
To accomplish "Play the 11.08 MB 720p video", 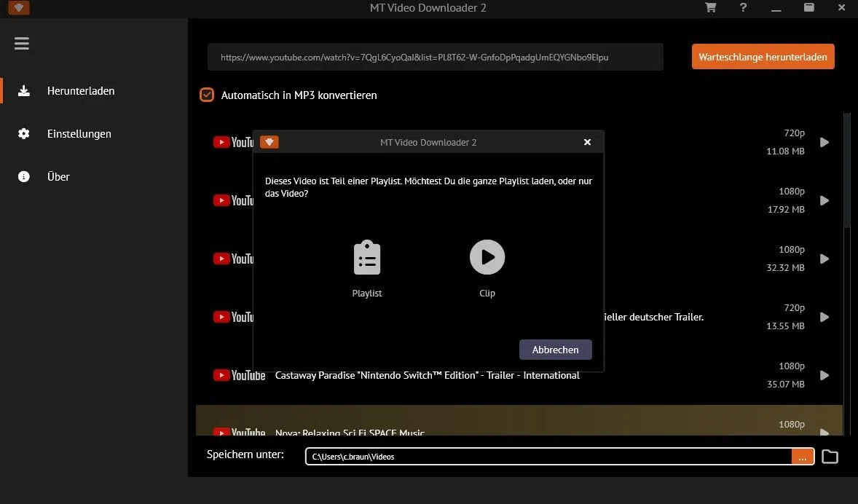I will pos(824,142).
